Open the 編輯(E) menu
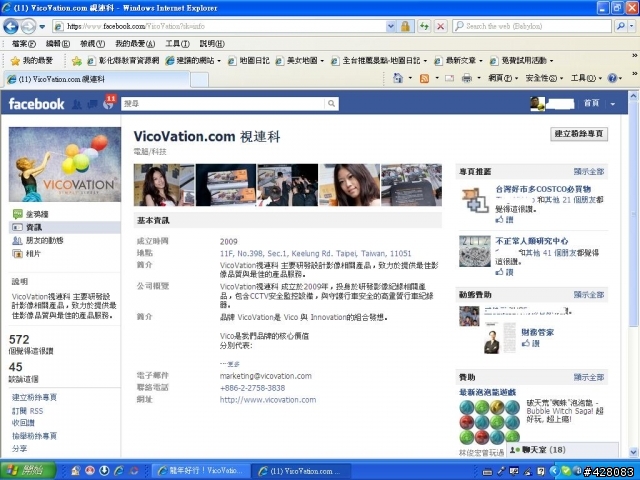 click(x=58, y=43)
